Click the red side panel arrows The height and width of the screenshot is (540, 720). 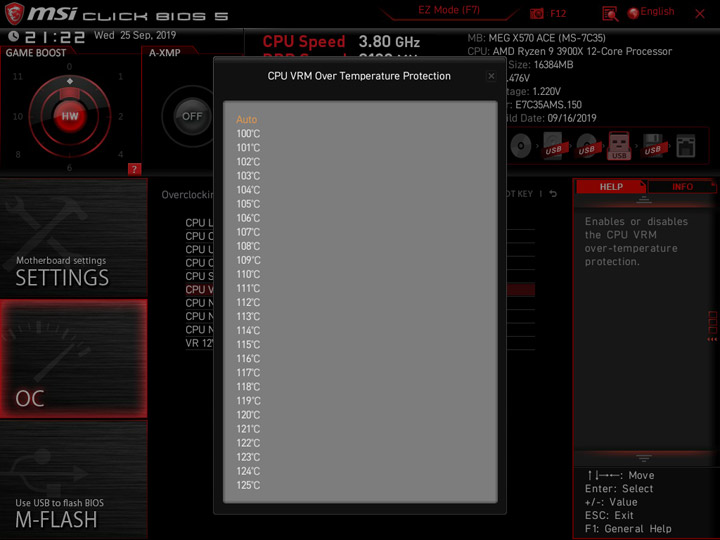tap(712, 339)
